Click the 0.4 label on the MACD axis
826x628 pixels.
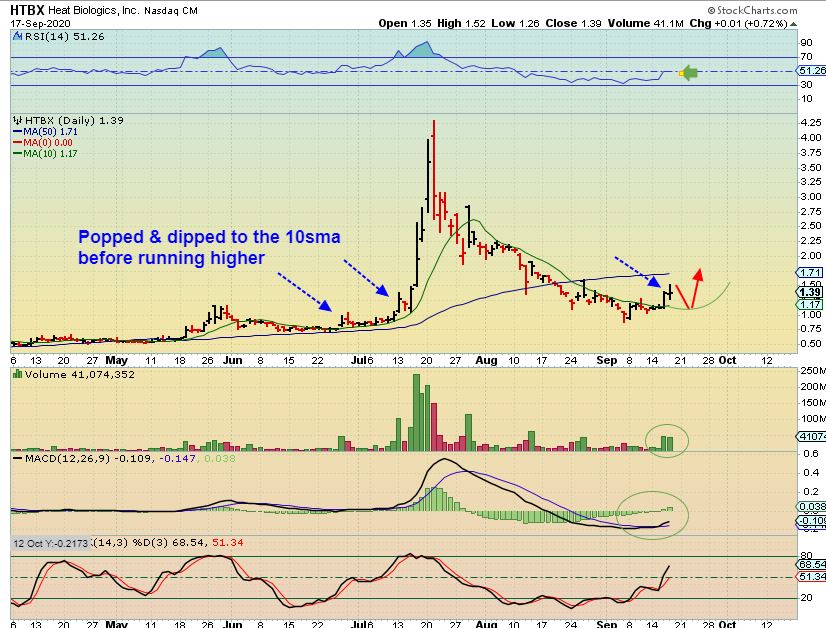click(x=811, y=473)
